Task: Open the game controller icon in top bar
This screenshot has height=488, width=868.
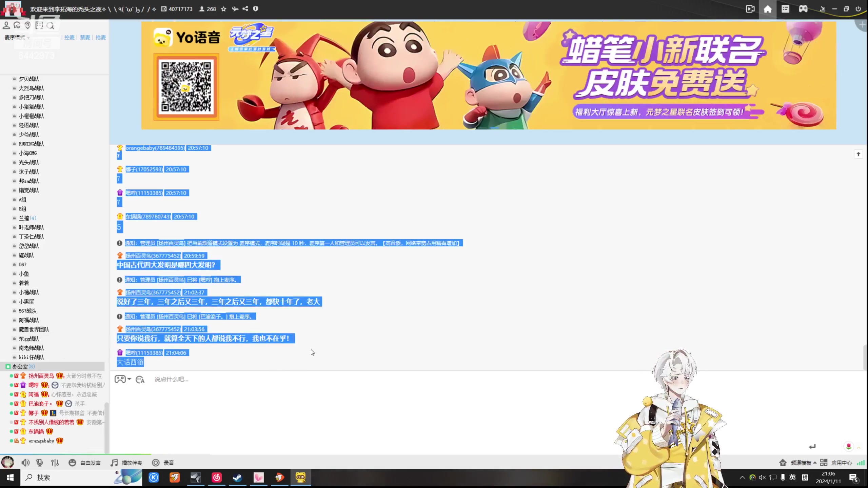Action: point(803,9)
